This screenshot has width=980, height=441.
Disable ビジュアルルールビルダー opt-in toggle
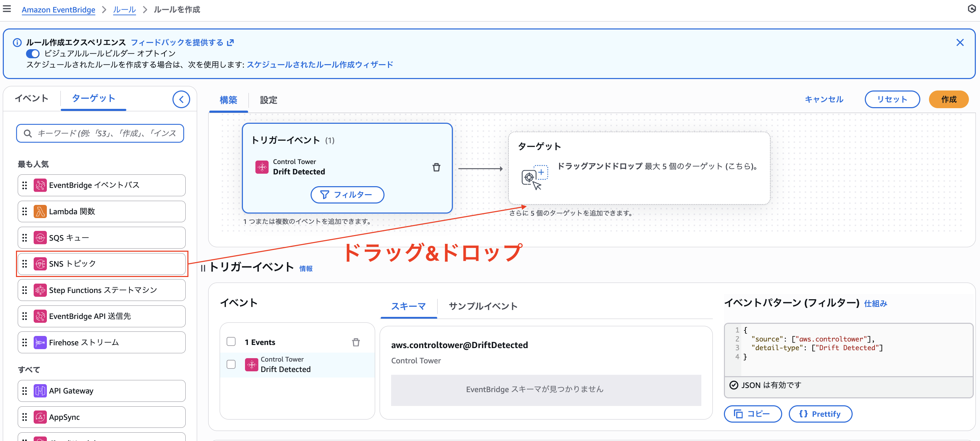[x=33, y=54]
